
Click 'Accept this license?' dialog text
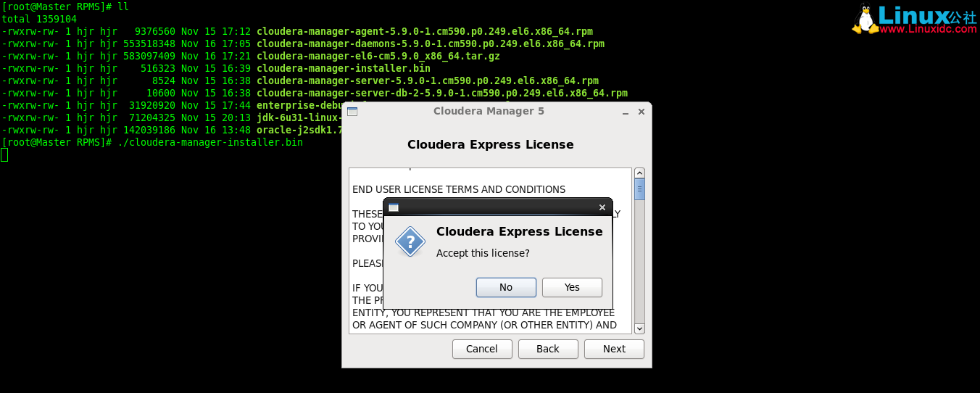pos(483,253)
